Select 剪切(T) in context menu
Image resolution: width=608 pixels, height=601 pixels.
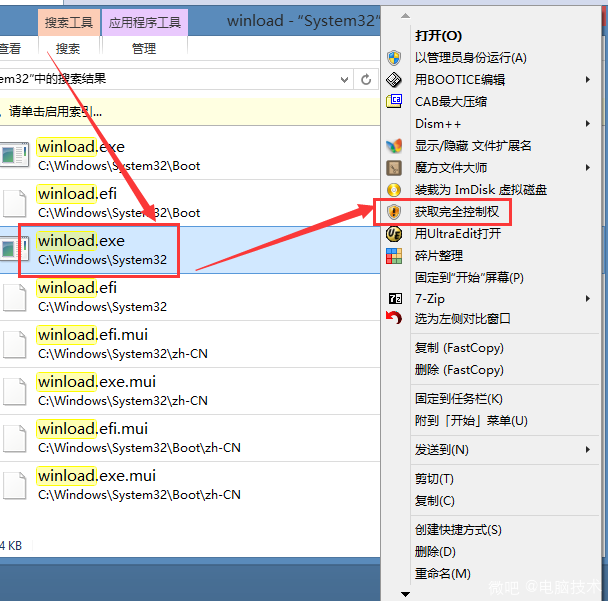(x=434, y=479)
